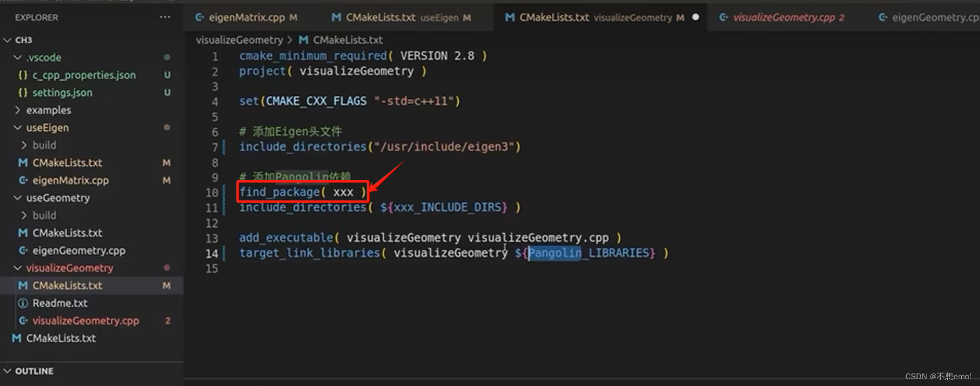The width and height of the screenshot is (980, 386).
Task: Click the project( visualizeGeometry ) line
Action: click(333, 71)
